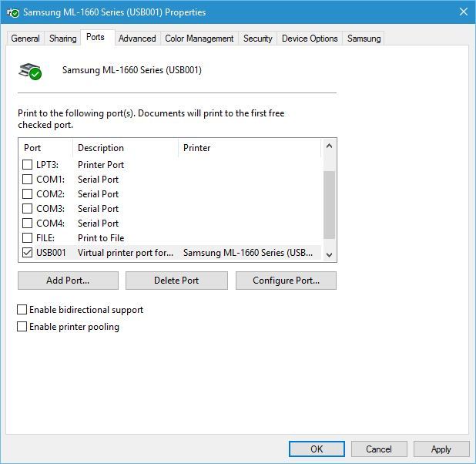This screenshot has height=464, width=476.
Task: Switch to the Device Options tab
Action: tap(310, 39)
